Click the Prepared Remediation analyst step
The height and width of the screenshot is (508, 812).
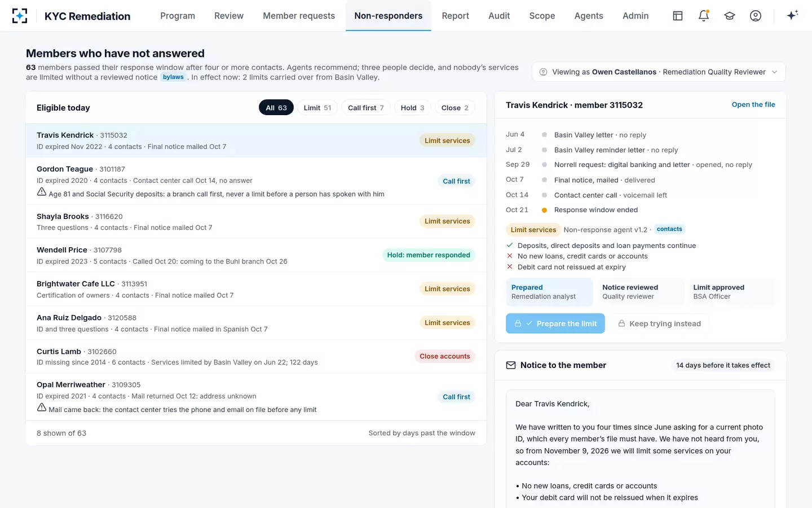tap(549, 292)
